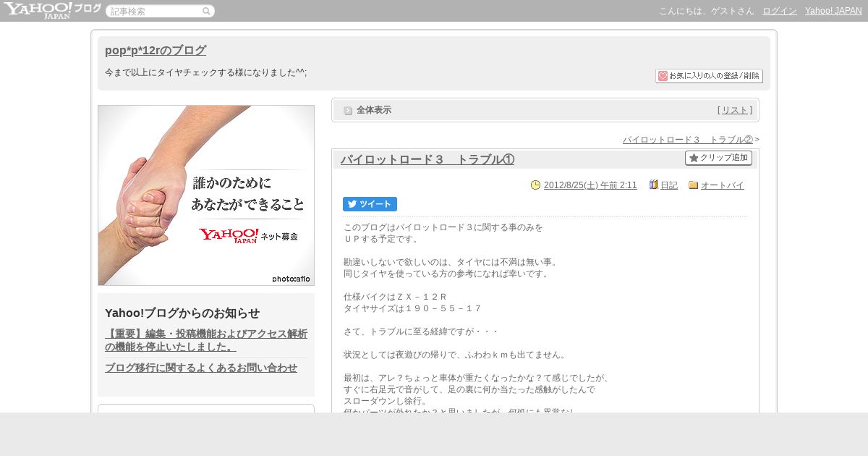Open the Yahoo! JAPAN top link
Image resolution: width=868 pixels, height=456 pixels.
point(833,11)
